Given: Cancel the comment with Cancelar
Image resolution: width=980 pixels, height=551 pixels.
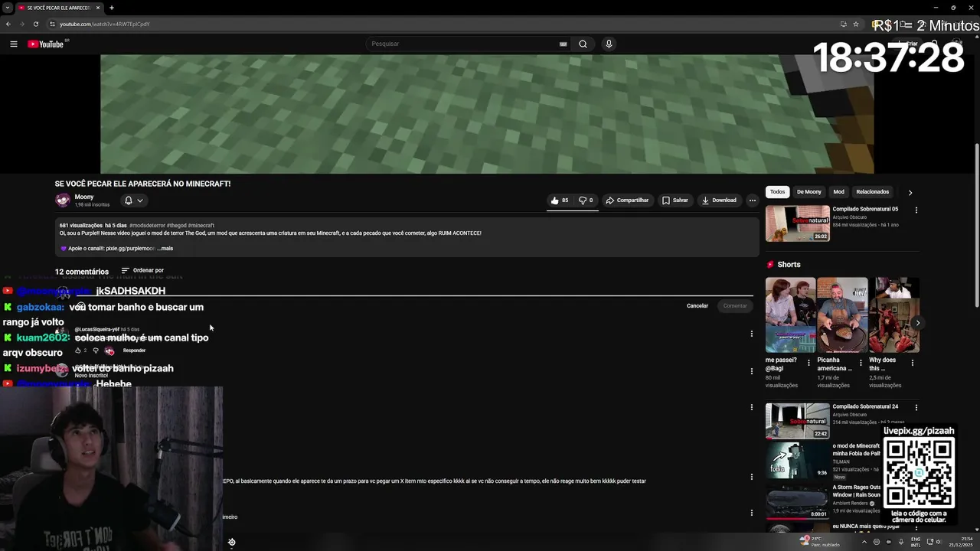Looking at the screenshot, I should point(697,306).
